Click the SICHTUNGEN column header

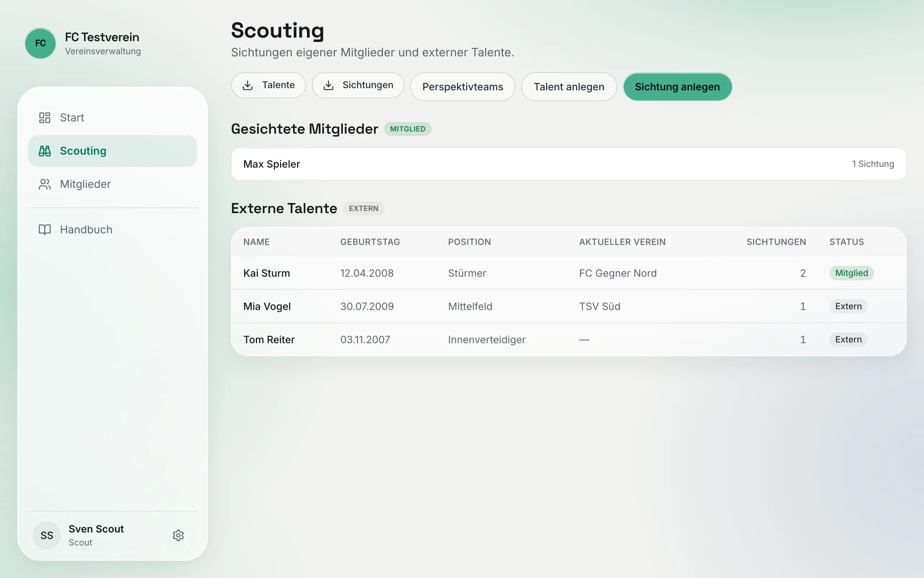pyautogui.click(x=776, y=242)
